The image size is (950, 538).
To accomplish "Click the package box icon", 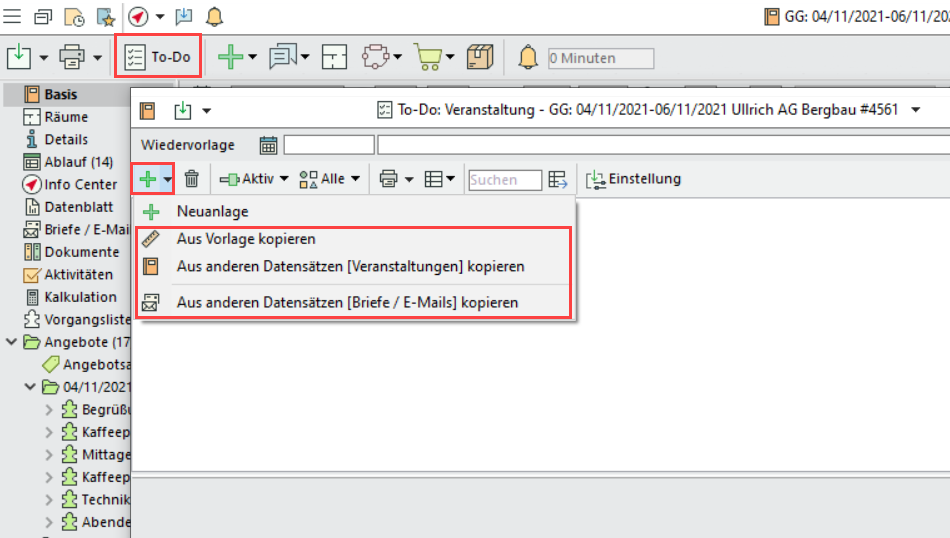I will pos(480,58).
